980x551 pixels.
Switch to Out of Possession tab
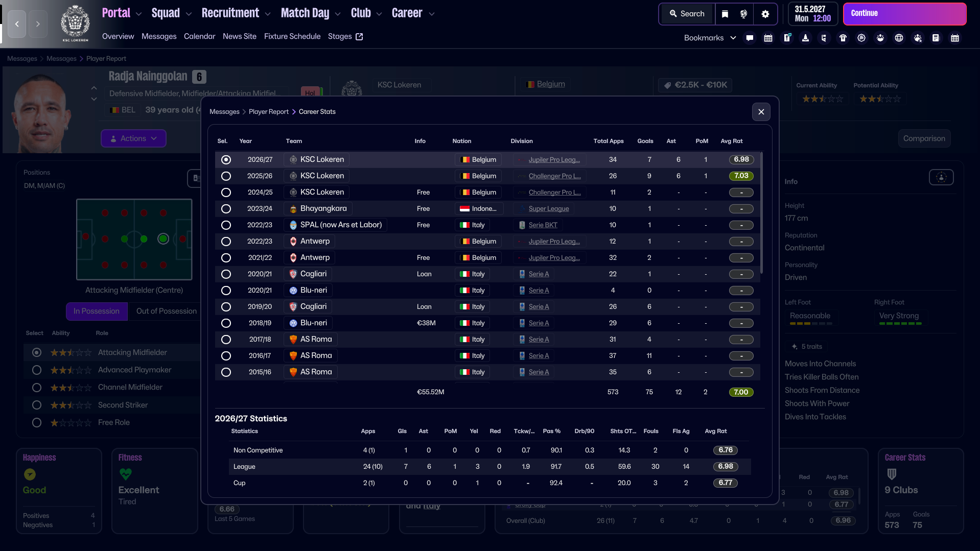click(166, 311)
